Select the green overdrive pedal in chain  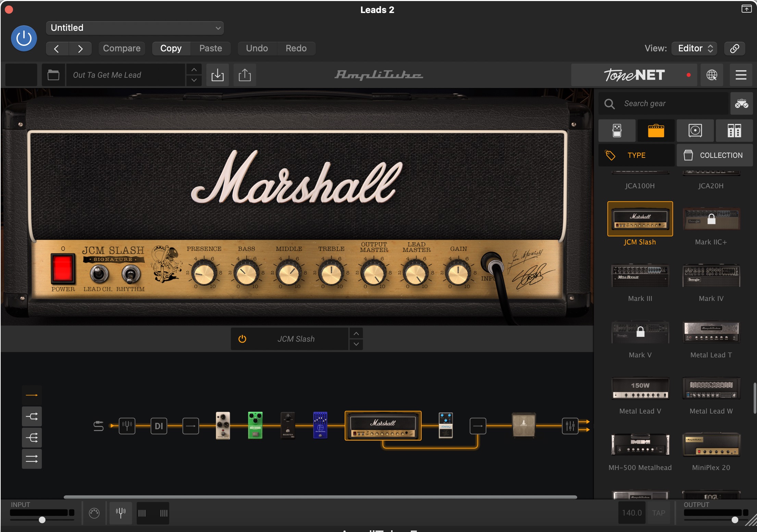pyautogui.click(x=255, y=425)
